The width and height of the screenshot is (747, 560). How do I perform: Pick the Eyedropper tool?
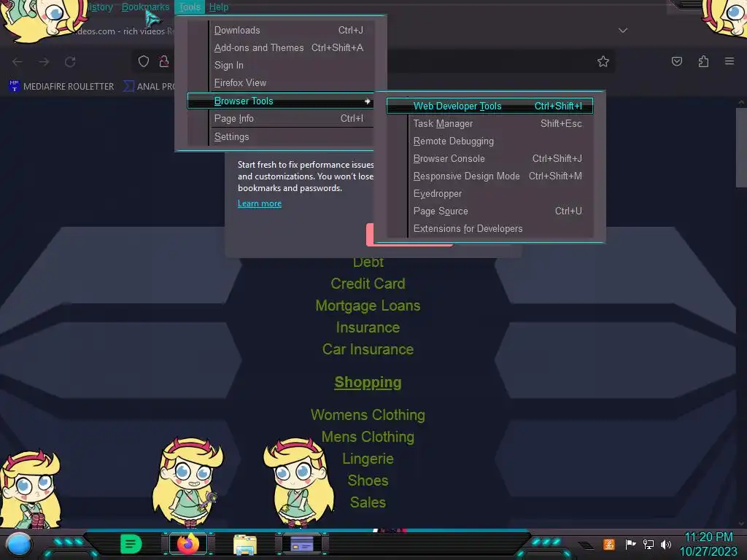point(489,194)
